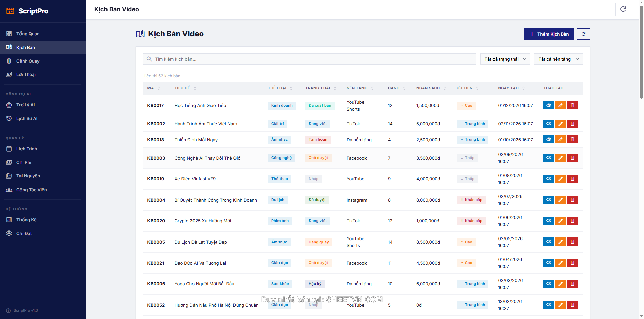
Task: Open the eye view for KB0020
Action: tap(548, 221)
